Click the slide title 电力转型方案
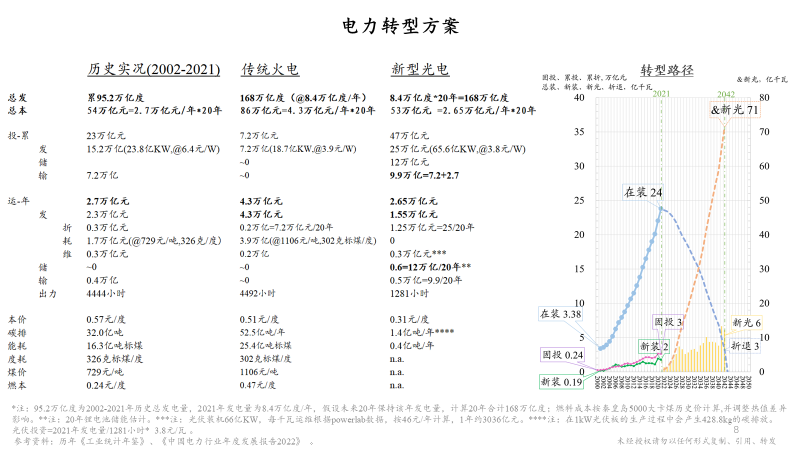Screen dimensions: 800x450 pos(400,26)
